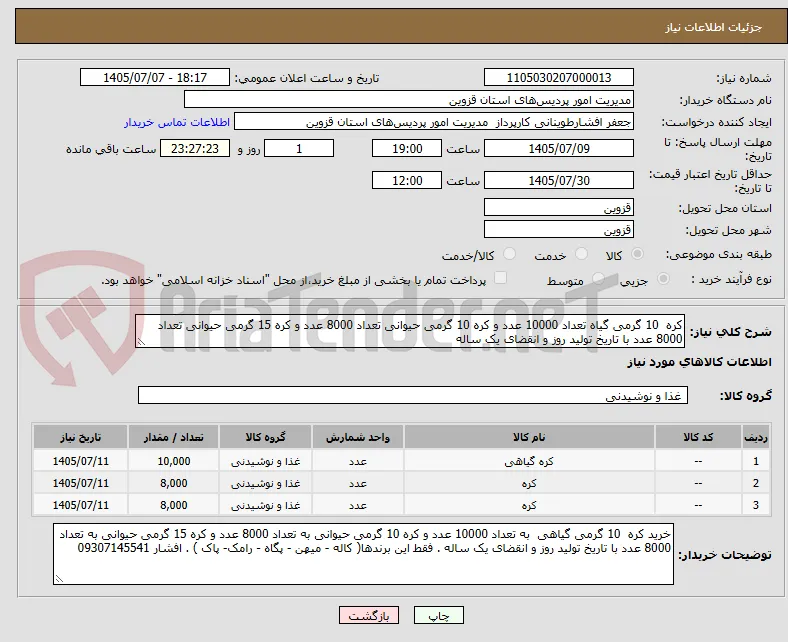Image resolution: width=788 pixels, height=642 pixels.
Task: Click the quantity 8,000 in row 3
Action: click(174, 505)
